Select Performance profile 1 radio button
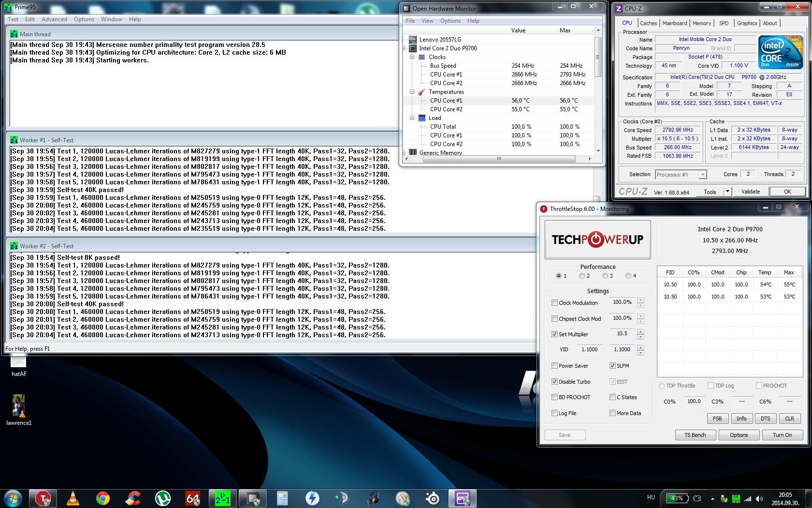 [x=559, y=276]
